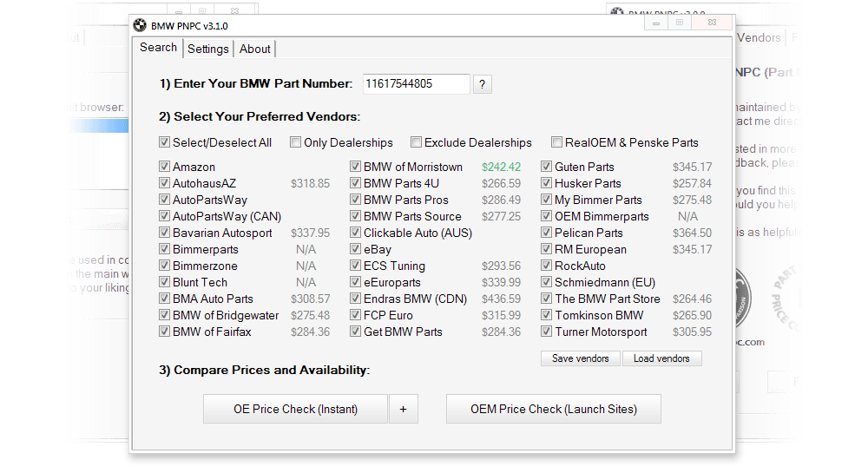Toggle Bimmerparts vendor checkbox
Viewport: 868px width, 473px height.
coord(164,249)
